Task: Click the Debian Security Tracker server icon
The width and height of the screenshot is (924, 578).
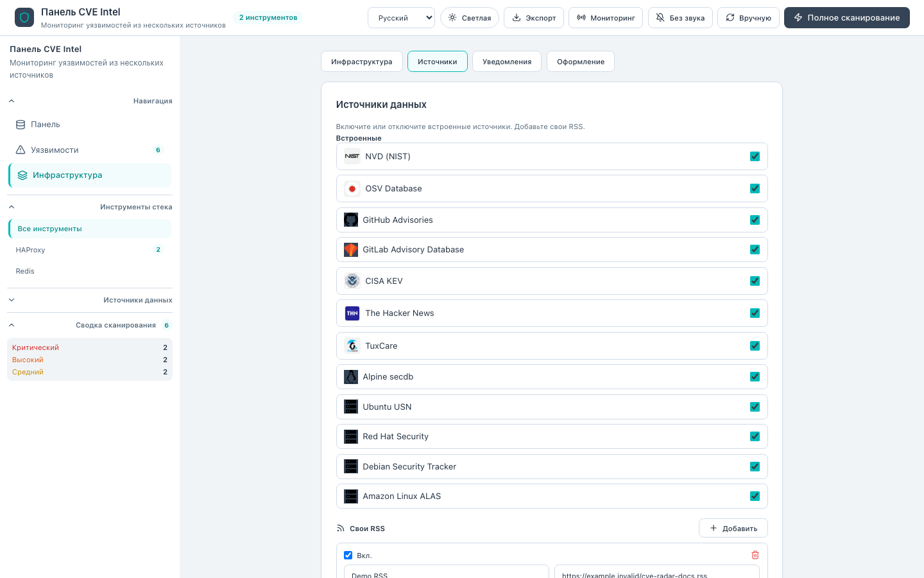Action: [x=351, y=466]
